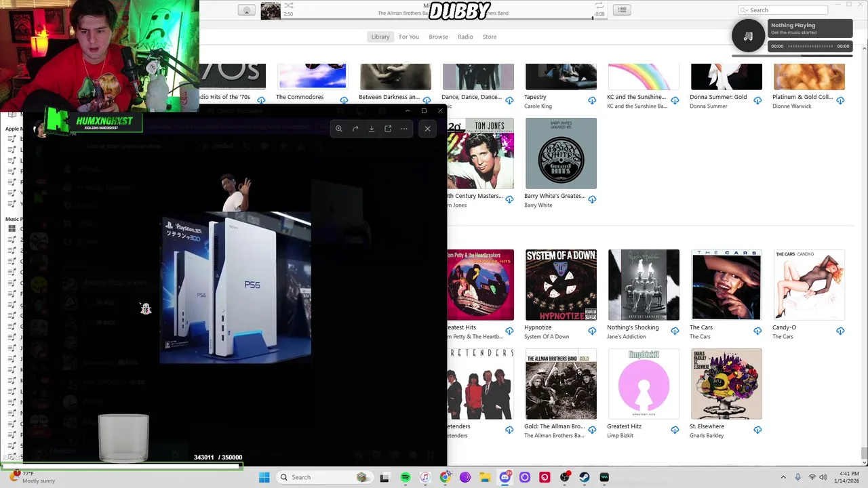This screenshot has width=868, height=488.
Task: Download Dance, Dance, Dance album from cloud
Action: pos(509,100)
